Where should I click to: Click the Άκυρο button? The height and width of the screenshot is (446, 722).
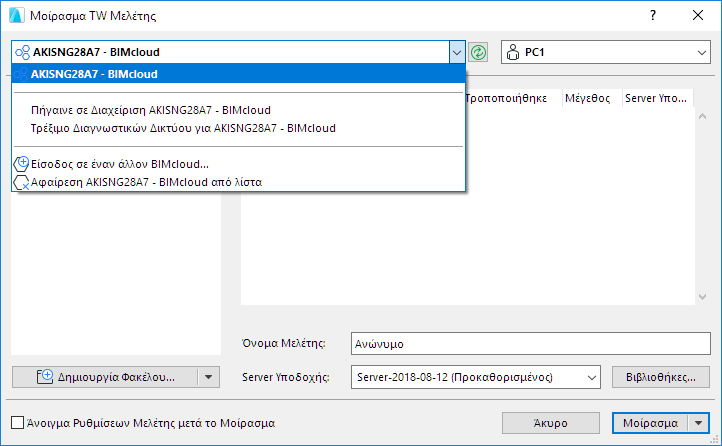click(551, 423)
